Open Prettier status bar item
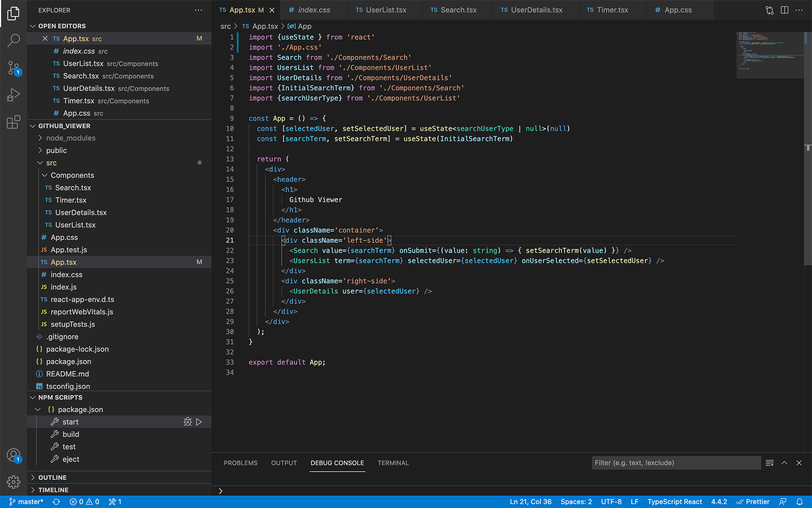The image size is (812, 508). click(x=753, y=502)
